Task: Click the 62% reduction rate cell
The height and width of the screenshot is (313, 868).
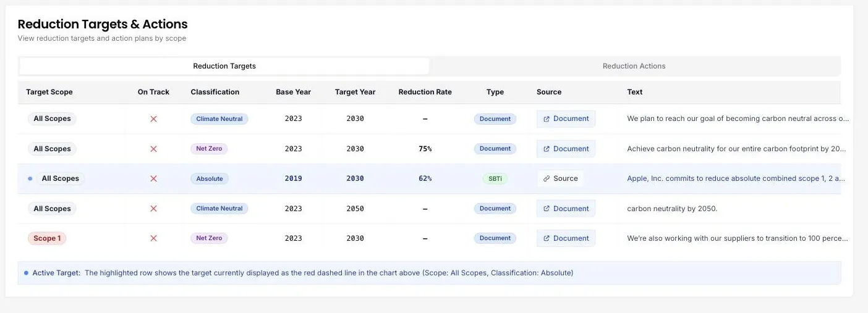Action: click(425, 178)
